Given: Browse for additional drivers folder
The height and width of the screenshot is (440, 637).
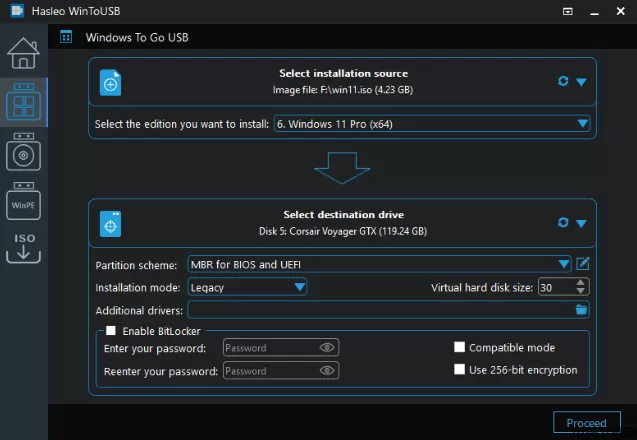Looking at the screenshot, I should pyautogui.click(x=581, y=310).
